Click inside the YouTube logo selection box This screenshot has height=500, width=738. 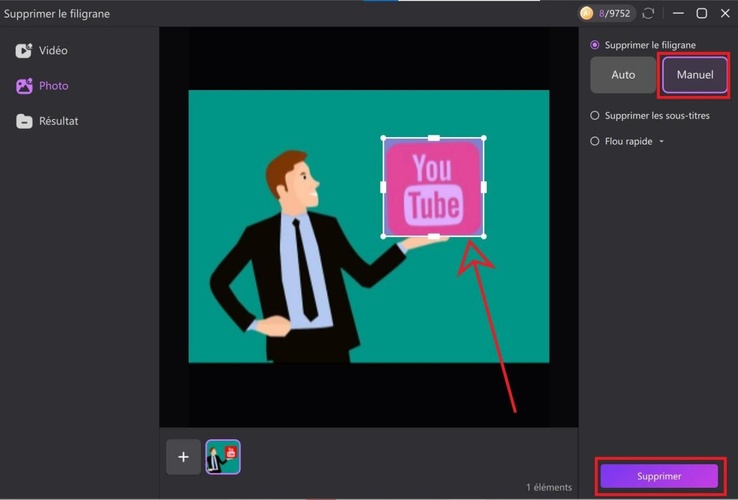(x=433, y=187)
